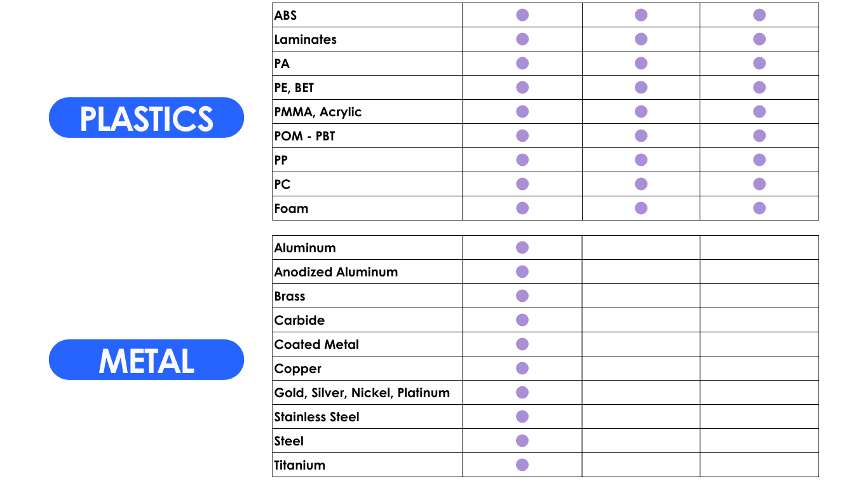The width and height of the screenshot is (868, 488).
Task: Click the purple dot next to Aluminum
Action: (x=522, y=248)
